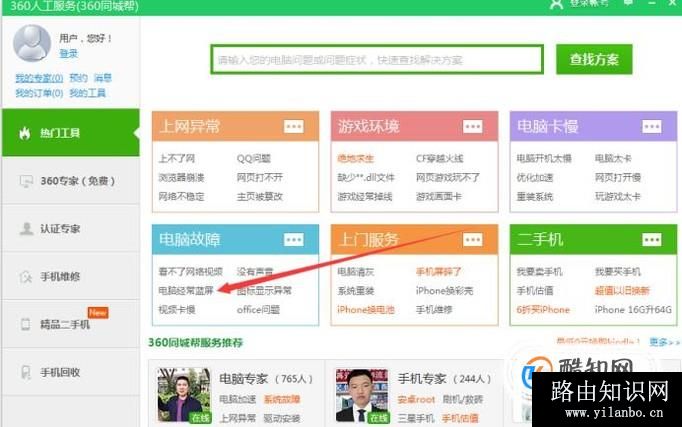Select 电脑开机太慢 item
Viewport: 682px width, 427px height.
[544, 158]
